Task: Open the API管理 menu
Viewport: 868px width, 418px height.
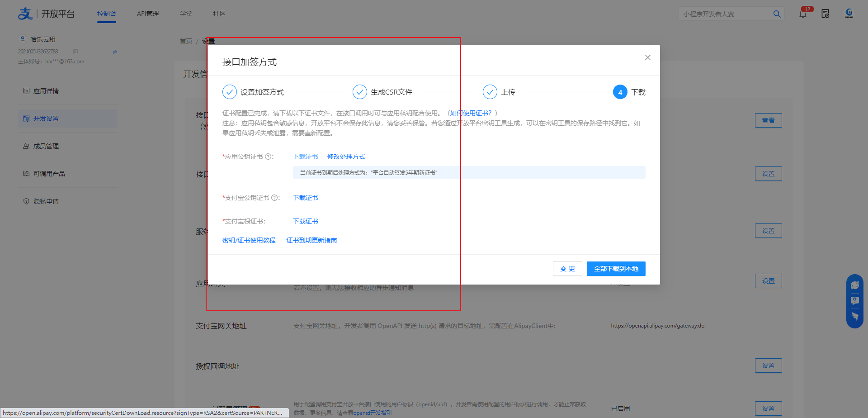Action: click(x=148, y=14)
